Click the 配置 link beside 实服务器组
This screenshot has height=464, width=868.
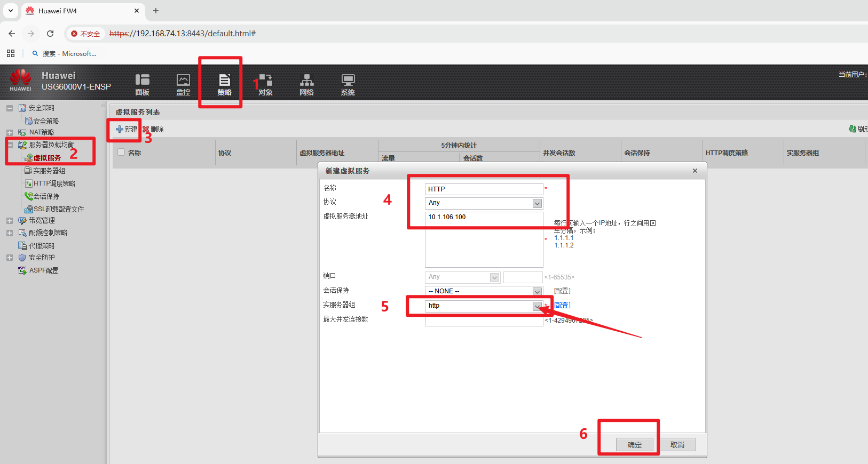tap(562, 306)
